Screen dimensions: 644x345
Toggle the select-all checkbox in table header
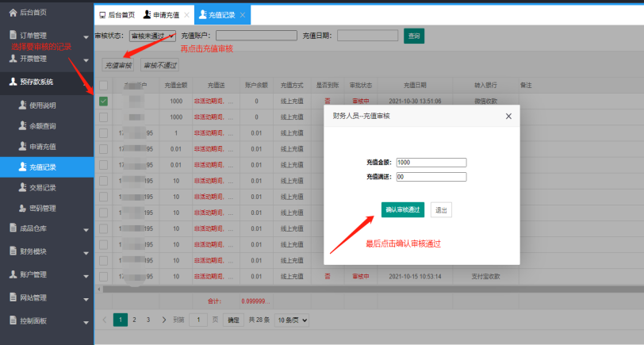(x=103, y=85)
